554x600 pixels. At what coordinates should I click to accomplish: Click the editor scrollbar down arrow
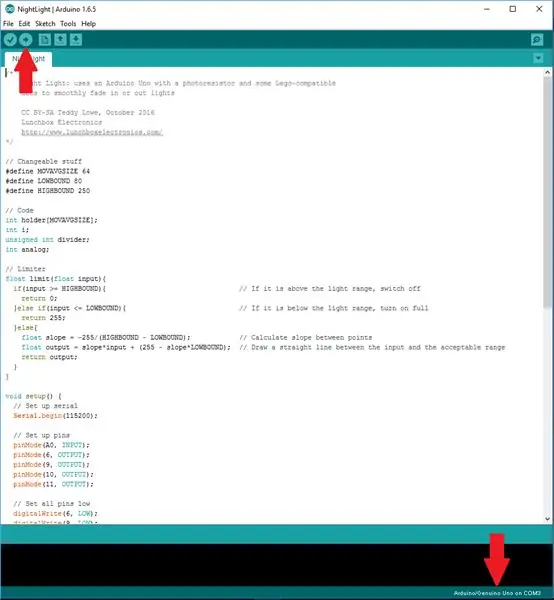pos(547,519)
